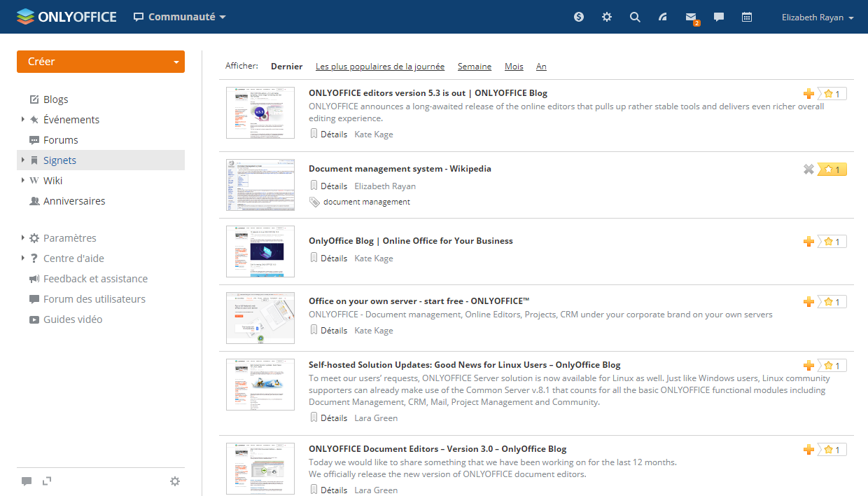Open the Communauté module dropdown
868x496 pixels.
[180, 17]
